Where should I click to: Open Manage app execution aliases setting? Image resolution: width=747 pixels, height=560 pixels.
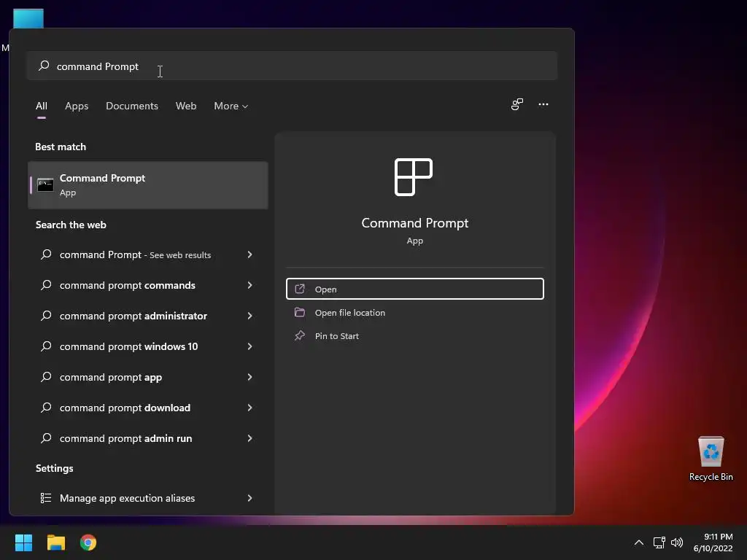[x=147, y=498]
